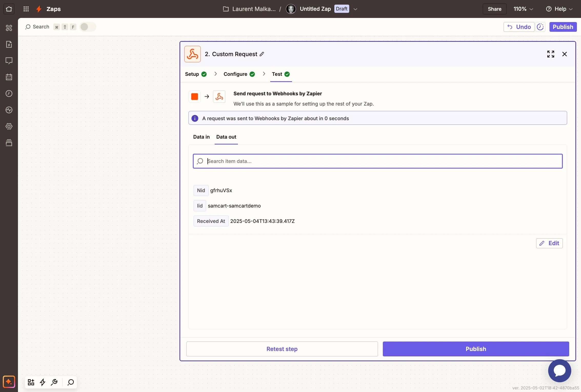Open the activity status icon in sidebar
The height and width of the screenshot is (392, 581).
click(9, 110)
